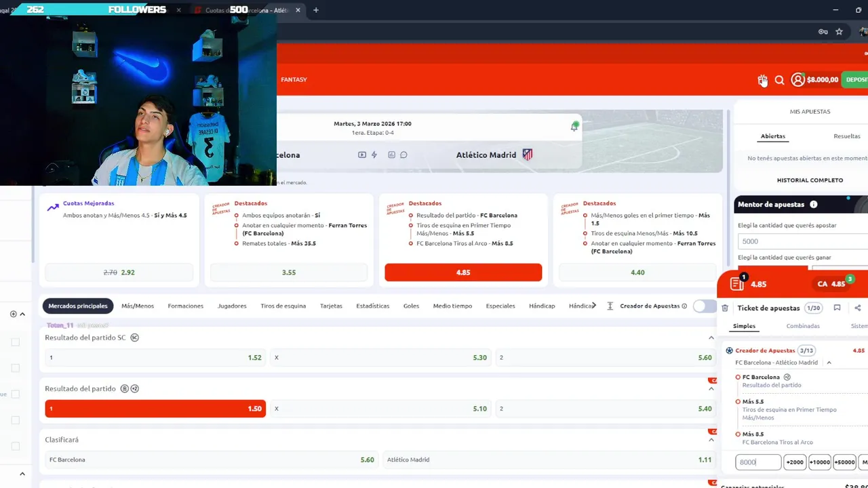Tick the second checkbox in the left sidebar
The width and height of the screenshot is (868, 488).
pyautogui.click(x=16, y=368)
